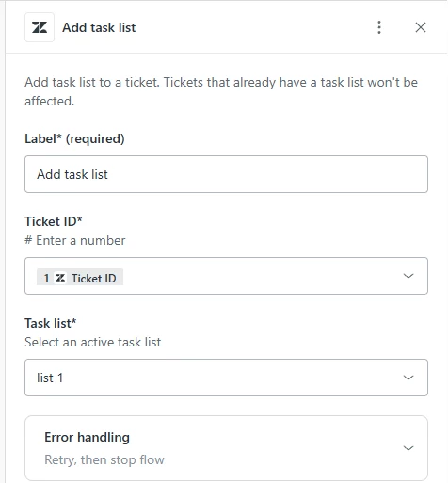Click the Zendesk icon inside Ticket ID pill

coord(60,278)
